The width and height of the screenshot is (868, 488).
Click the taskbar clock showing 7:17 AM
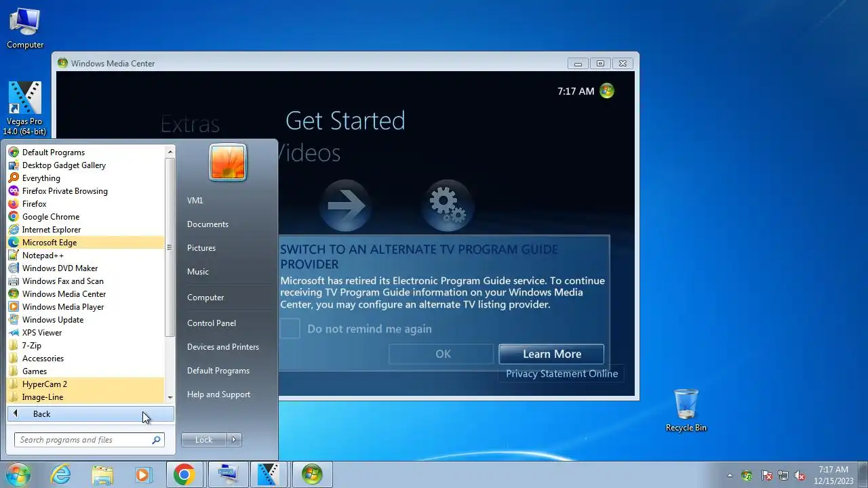click(833, 474)
